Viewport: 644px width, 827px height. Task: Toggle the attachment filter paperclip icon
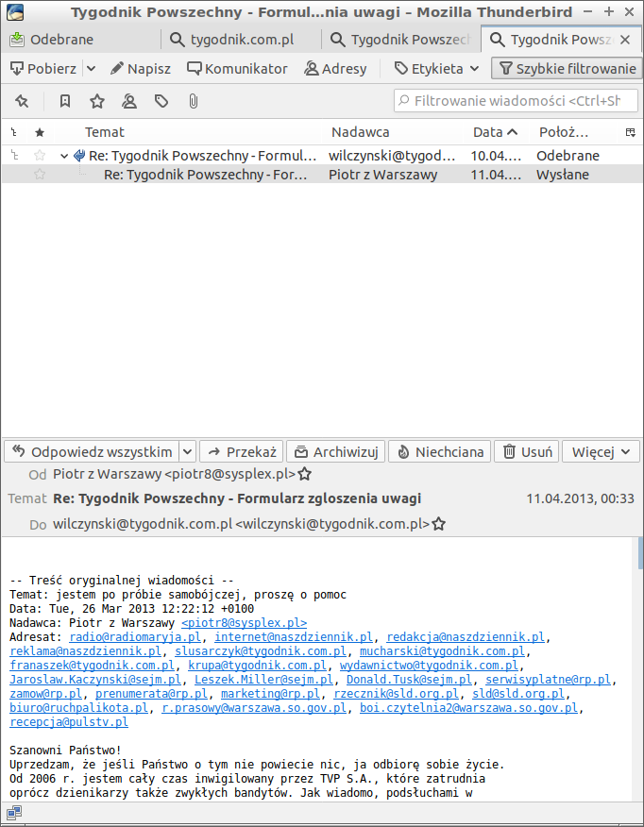pyautogui.click(x=193, y=101)
